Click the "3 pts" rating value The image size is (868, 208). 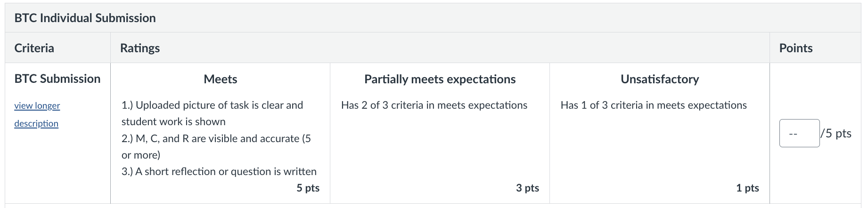(x=527, y=188)
